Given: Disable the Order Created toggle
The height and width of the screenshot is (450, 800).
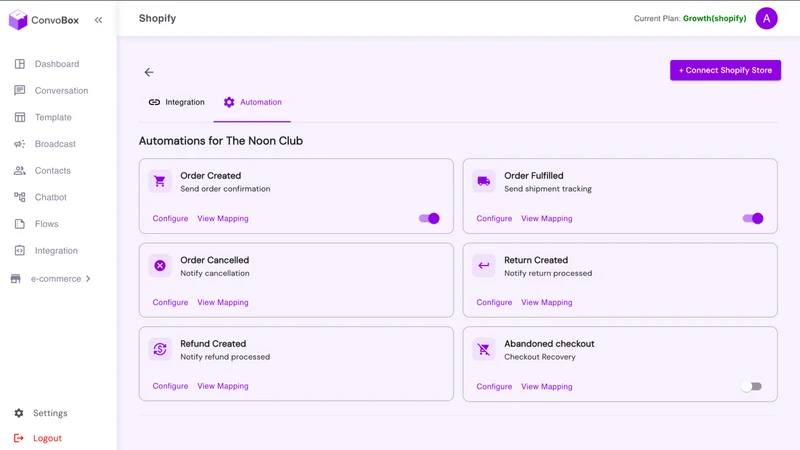Looking at the screenshot, I should (x=429, y=218).
